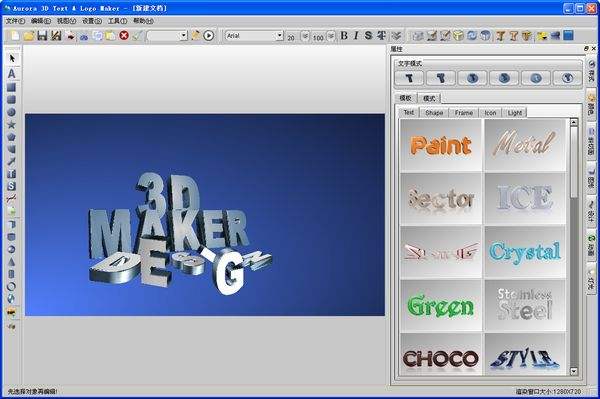Click the yellow cube toolbar icon
The height and width of the screenshot is (399, 600).
click(458, 36)
